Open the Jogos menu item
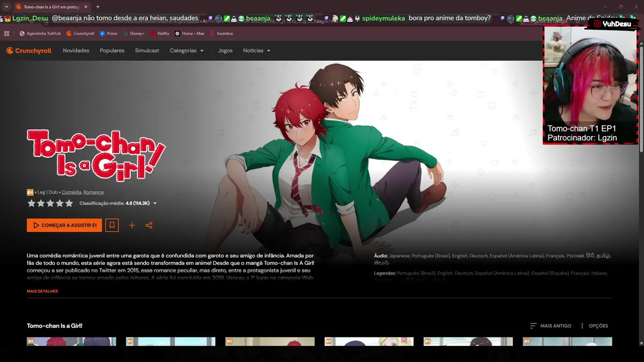This screenshot has width=644, height=362. (x=225, y=51)
